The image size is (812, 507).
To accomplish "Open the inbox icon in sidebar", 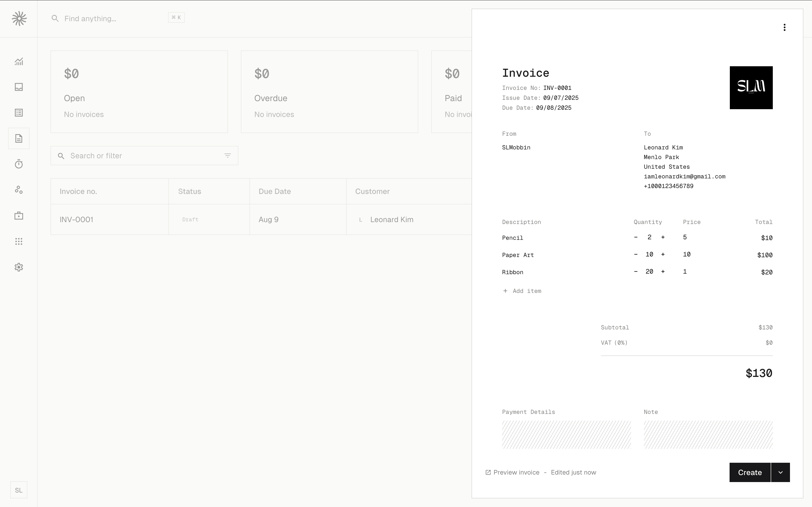I will [19, 87].
